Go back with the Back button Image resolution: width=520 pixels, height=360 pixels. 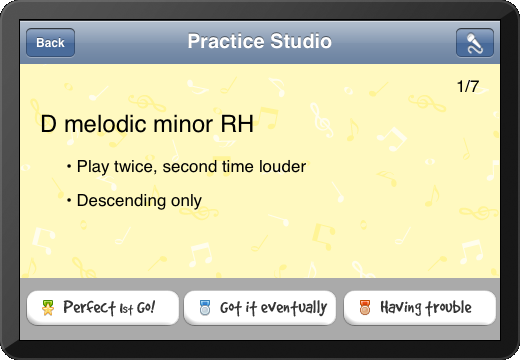click(50, 43)
